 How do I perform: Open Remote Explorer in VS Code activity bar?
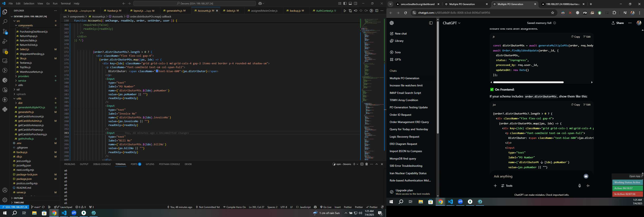coord(5,61)
